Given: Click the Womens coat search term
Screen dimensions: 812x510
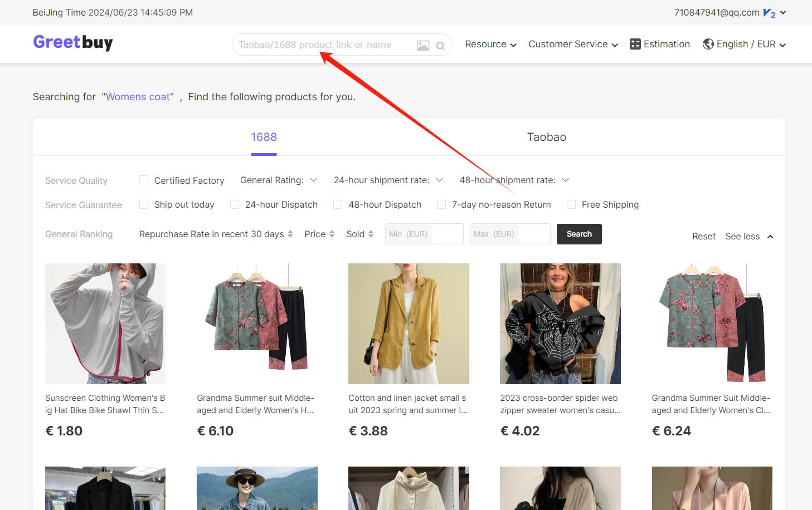Looking at the screenshot, I should [x=138, y=97].
